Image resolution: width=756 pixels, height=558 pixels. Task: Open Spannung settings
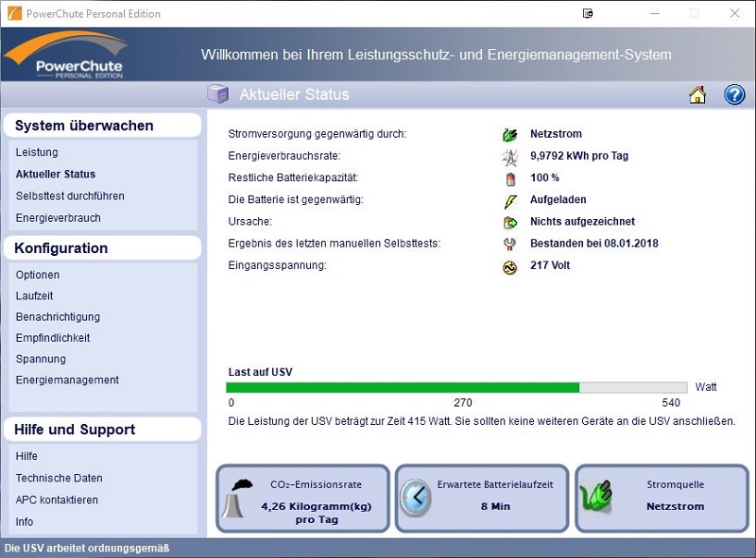(41, 360)
